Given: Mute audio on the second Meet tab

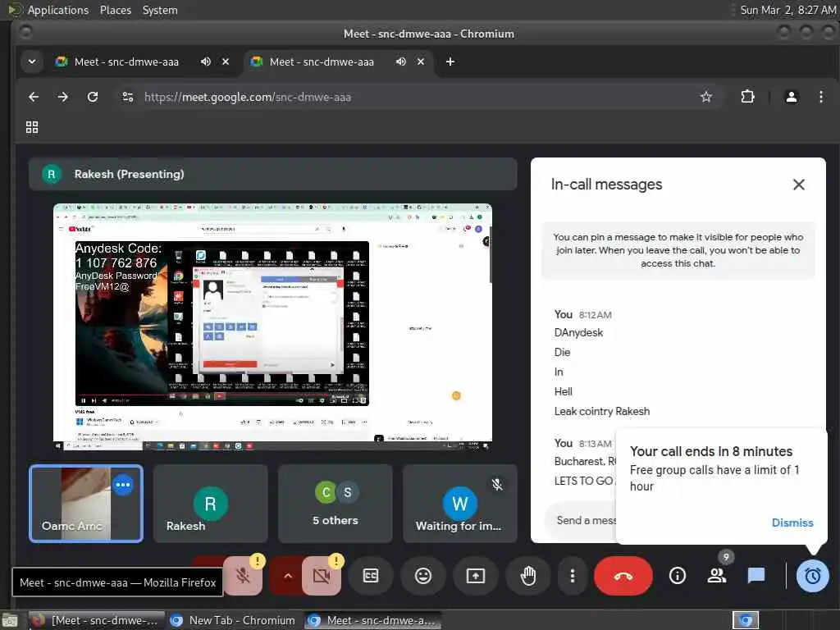Looking at the screenshot, I should [x=400, y=62].
